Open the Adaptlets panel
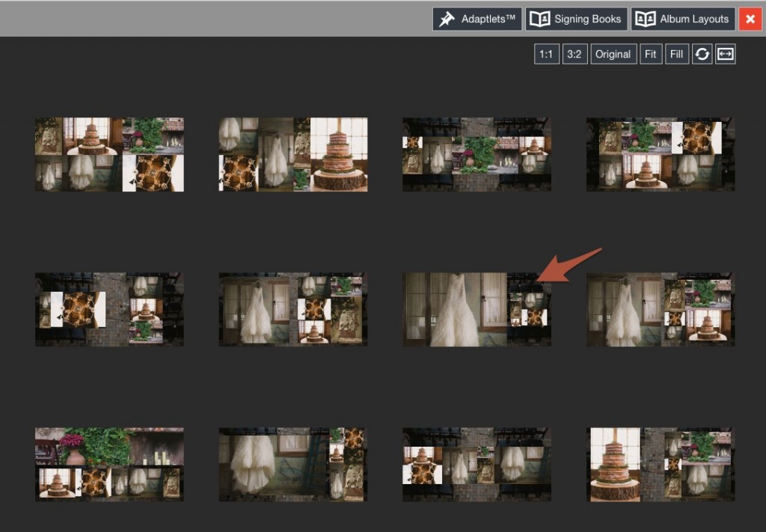766x532 pixels. pos(477,19)
